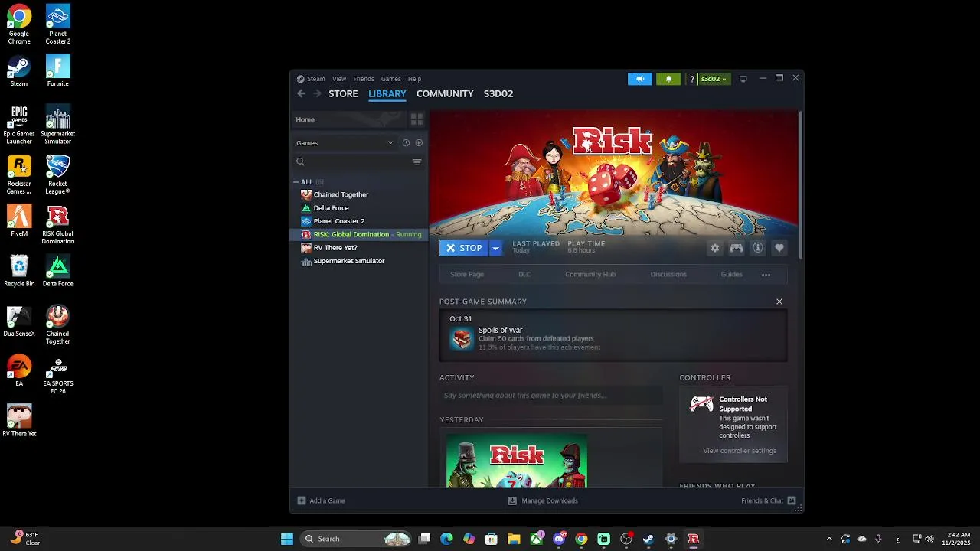Open the RISK DLC link
This screenshot has height=551, width=980.
[524, 274]
